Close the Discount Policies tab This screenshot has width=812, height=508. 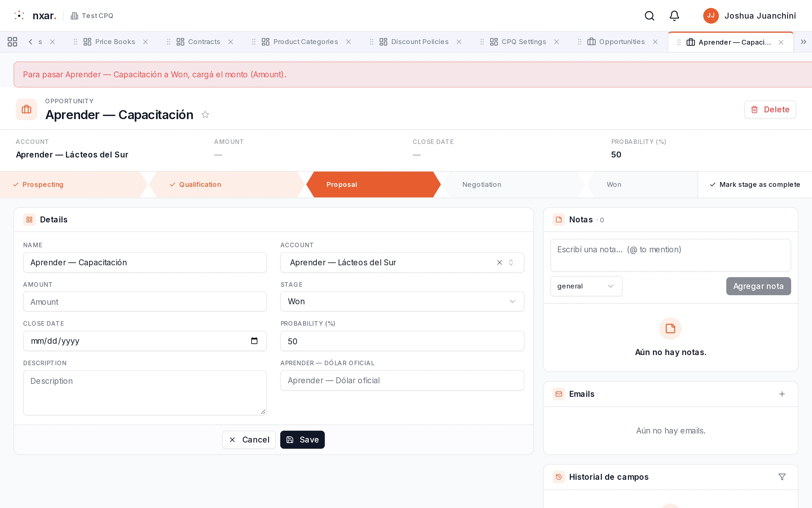click(459, 42)
